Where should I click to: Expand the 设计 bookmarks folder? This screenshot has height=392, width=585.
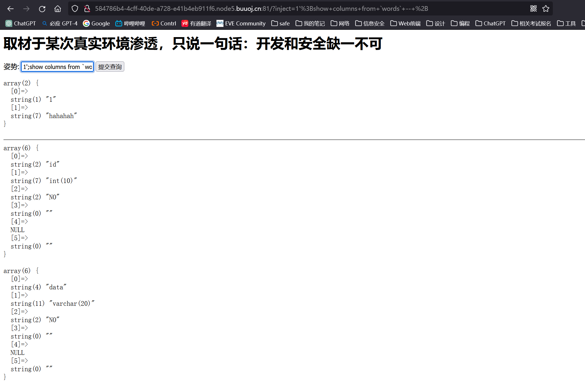[436, 23]
